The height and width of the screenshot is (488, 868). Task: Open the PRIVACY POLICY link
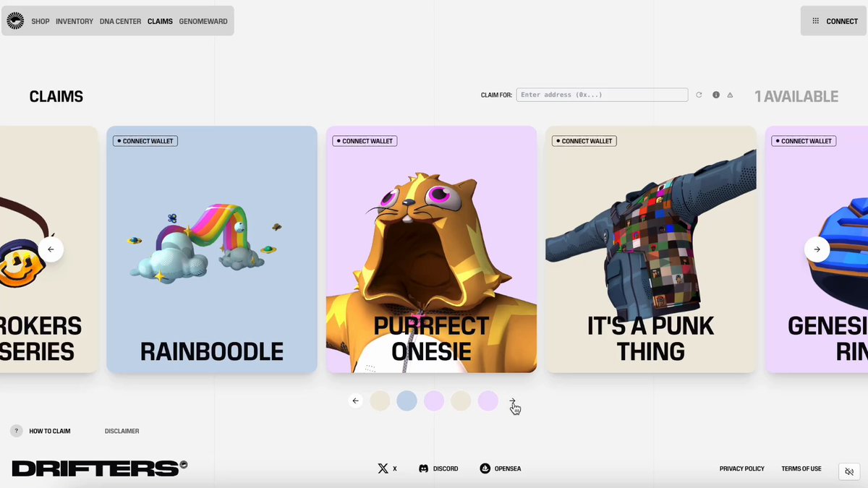(742, 468)
